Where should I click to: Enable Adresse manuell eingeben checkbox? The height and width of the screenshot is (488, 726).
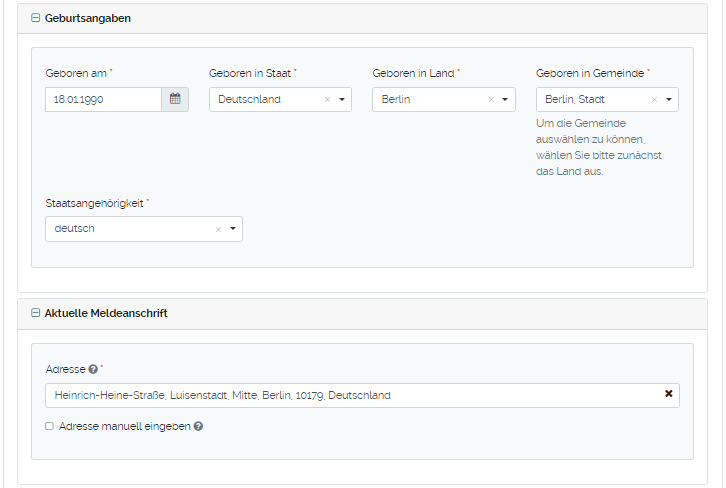click(x=49, y=426)
